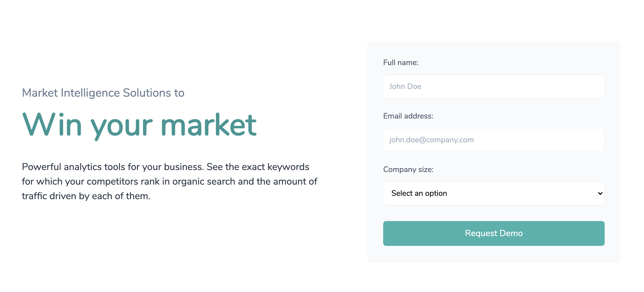Click "traffic driven by each of them." line
Screen dimensions: 644x292
click(x=86, y=196)
